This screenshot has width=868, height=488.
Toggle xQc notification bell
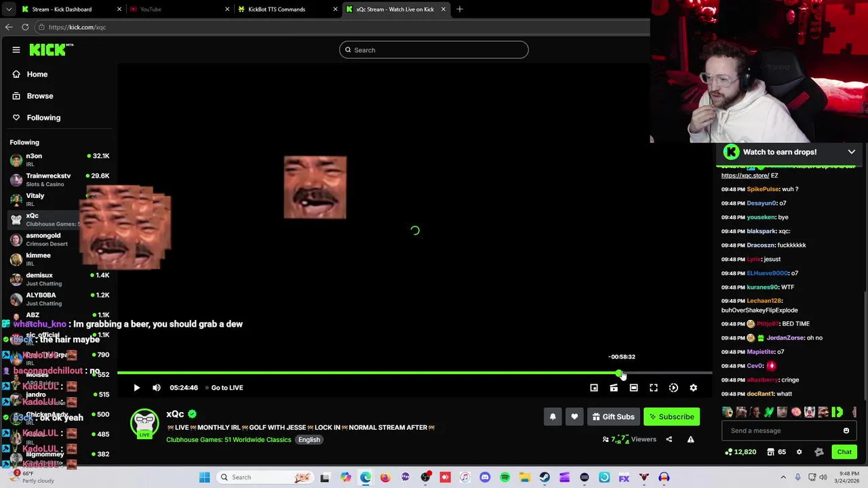pos(553,417)
